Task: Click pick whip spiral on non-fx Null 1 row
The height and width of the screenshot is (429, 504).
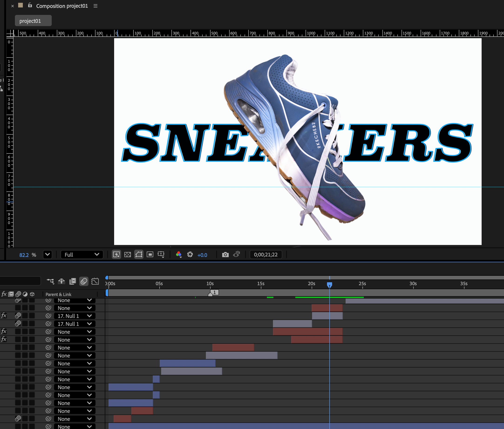Action: click(x=48, y=324)
